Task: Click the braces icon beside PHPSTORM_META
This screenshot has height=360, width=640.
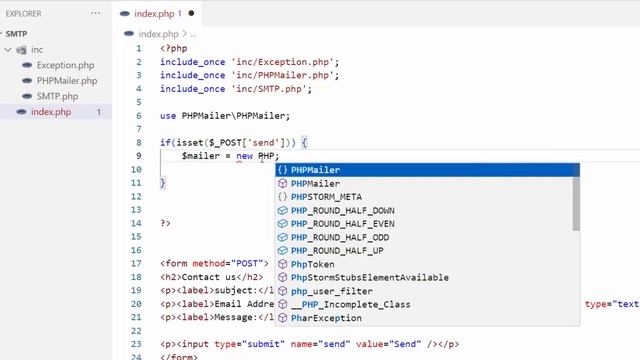Action: pyautogui.click(x=282, y=197)
